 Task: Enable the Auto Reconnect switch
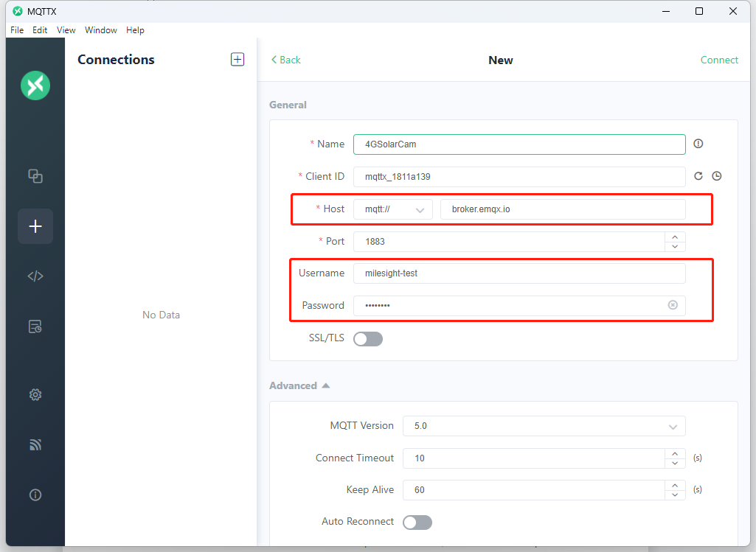click(417, 522)
